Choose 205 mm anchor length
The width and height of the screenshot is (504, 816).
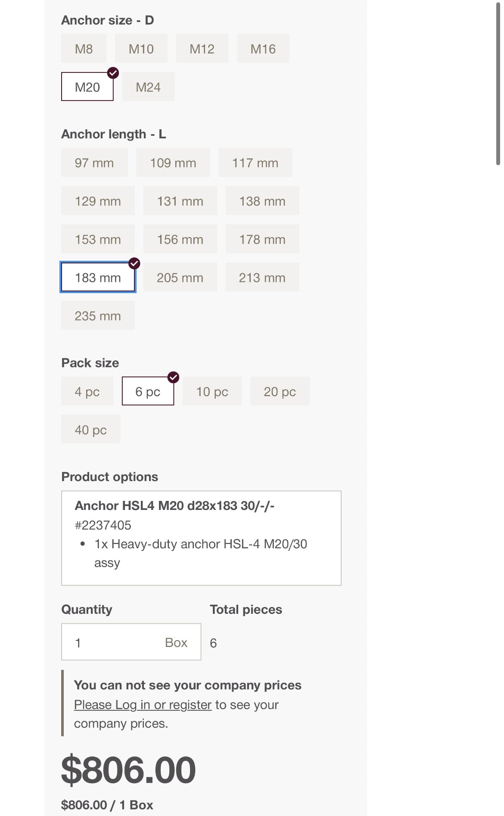(180, 277)
